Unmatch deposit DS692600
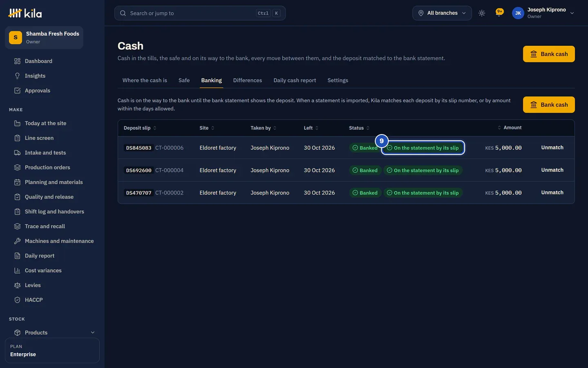 coord(552,170)
